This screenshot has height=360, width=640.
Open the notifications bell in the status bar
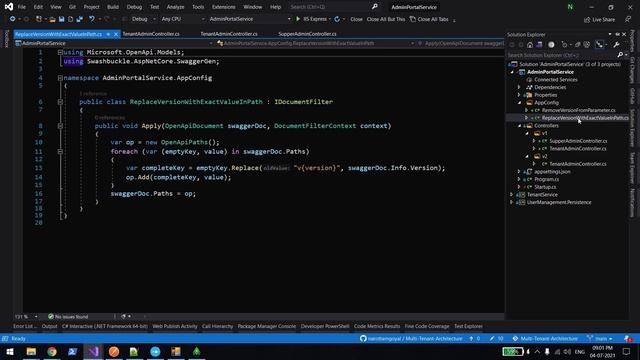pyautogui.click(x=628, y=339)
